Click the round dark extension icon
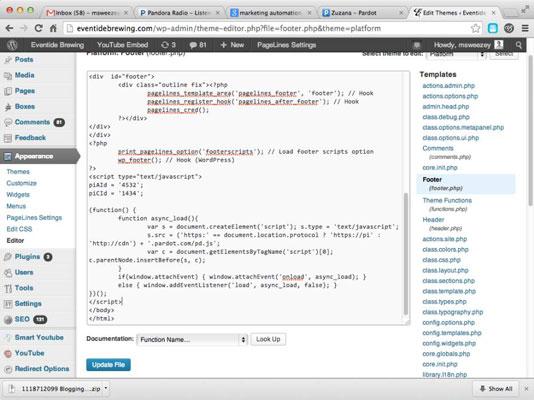Screen dimensions: 534x400 point(509,28)
